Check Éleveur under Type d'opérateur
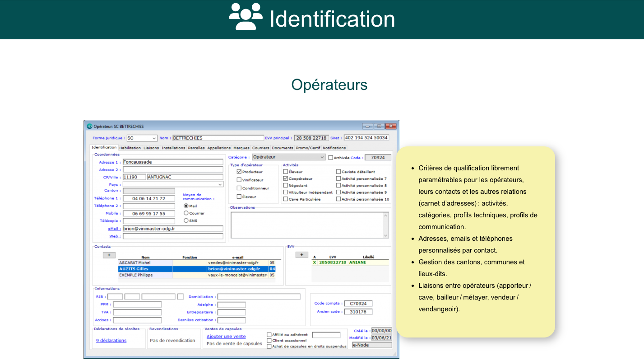Viewport: 644px width, 361px height. pos(239,197)
